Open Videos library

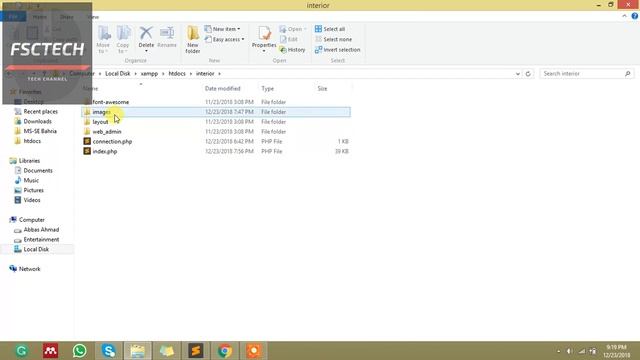31,200
